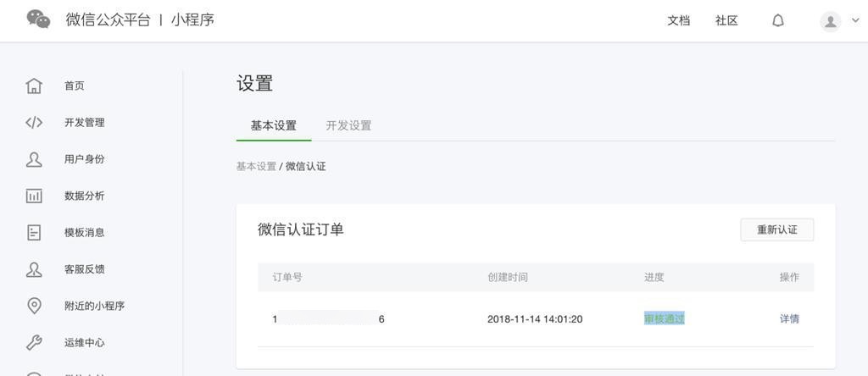This screenshot has height=376, width=868.
Task: Select the 基本设置 tab
Action: 274,125
